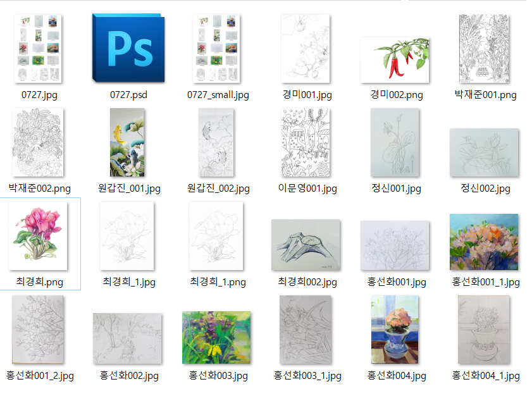The height and width of the screenshot is (396, 532).
Task: Select the 0727.jpg thumbnail
Action: click(38, 49)
